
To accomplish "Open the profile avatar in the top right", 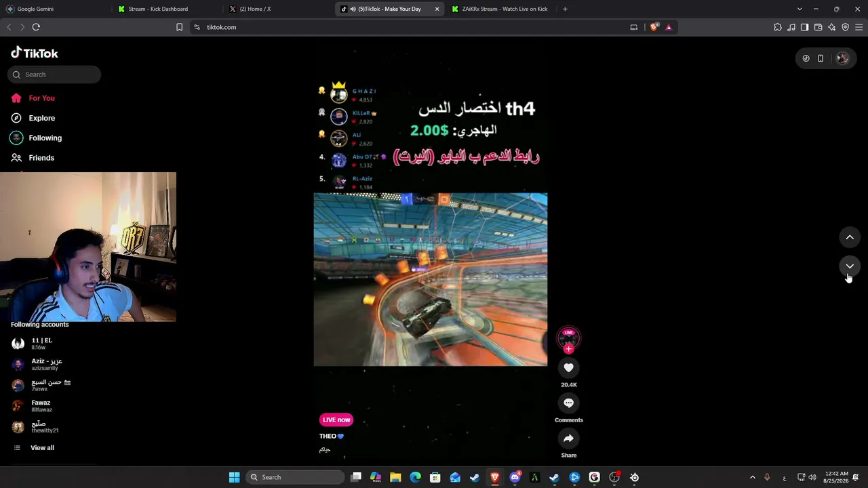I will (842, 58).
